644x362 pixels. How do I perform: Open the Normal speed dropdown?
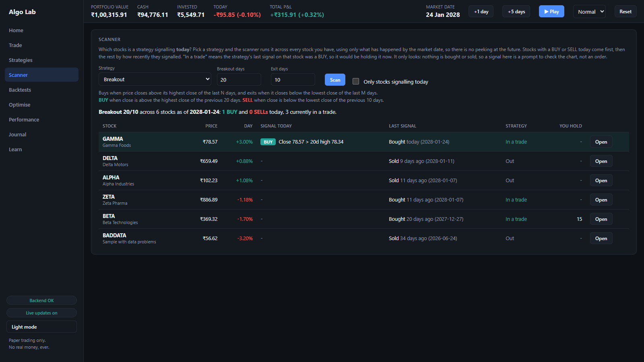coord(590,12)
